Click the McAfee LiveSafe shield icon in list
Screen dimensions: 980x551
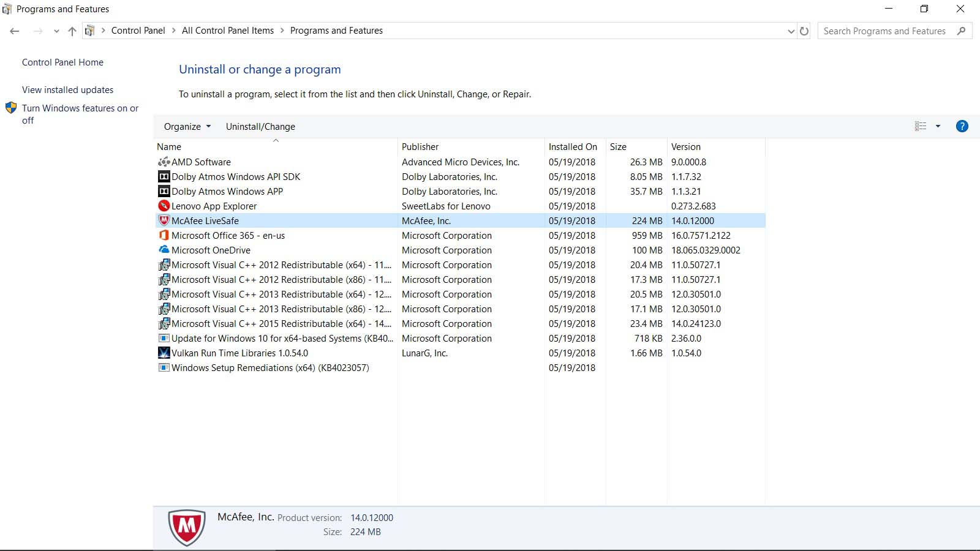pos(164,221)
